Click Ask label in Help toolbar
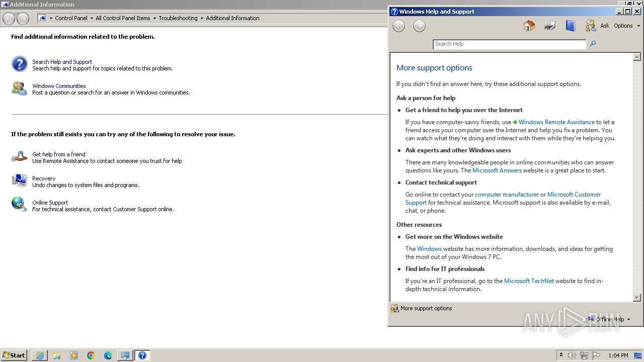 tap(604, 26)
